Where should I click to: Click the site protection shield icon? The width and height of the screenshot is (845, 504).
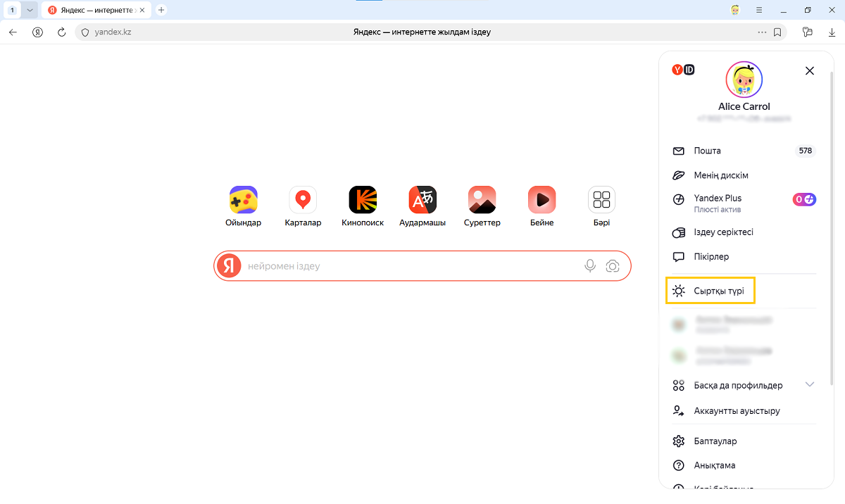85,32
